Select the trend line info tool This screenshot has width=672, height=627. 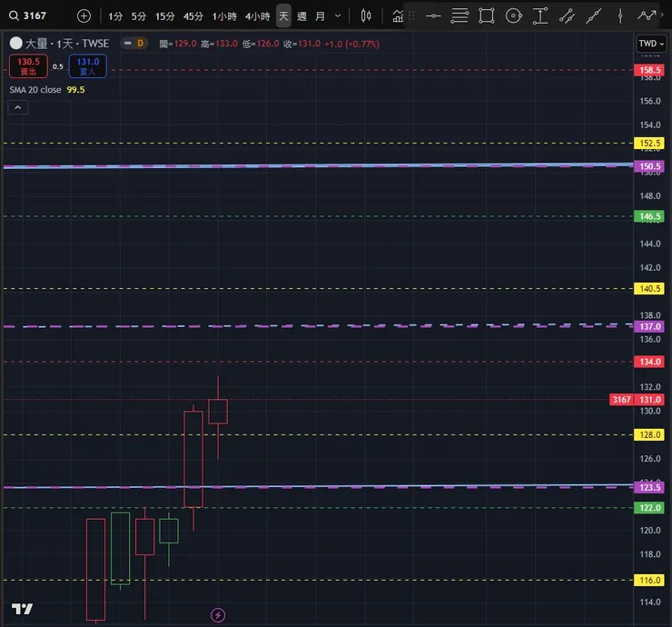coord(567,16)
